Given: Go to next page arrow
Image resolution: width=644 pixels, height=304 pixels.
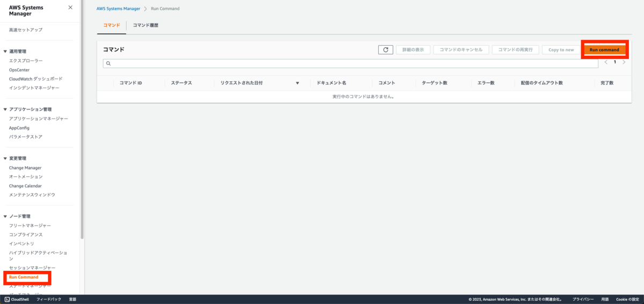Looking at the screenshot, I should pos(624,62).
